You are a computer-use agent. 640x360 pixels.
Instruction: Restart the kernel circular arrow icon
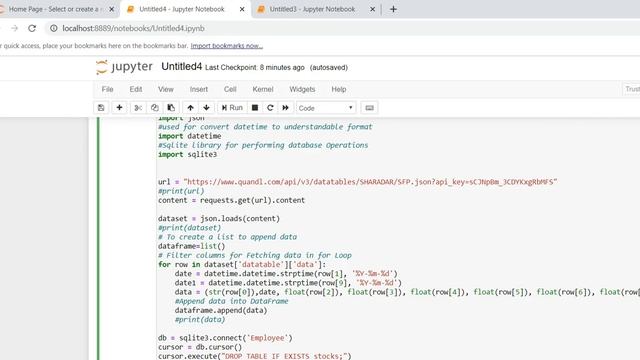point(270,108)
